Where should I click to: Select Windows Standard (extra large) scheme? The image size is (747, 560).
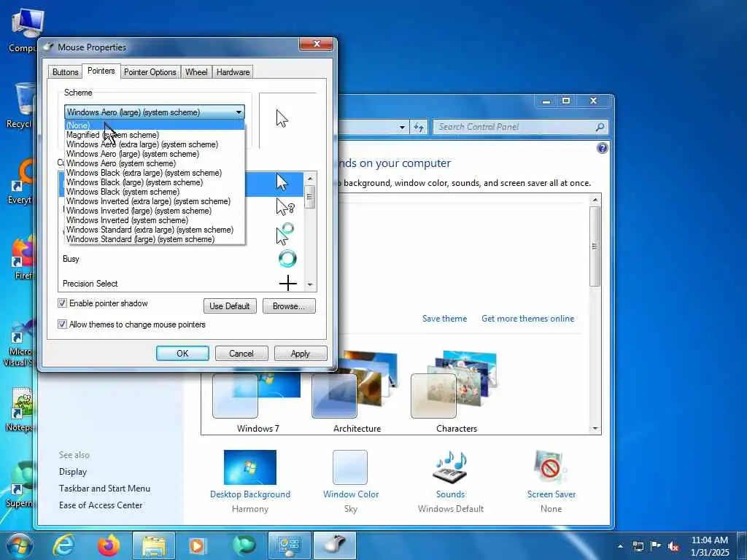(x=155, y=230)
